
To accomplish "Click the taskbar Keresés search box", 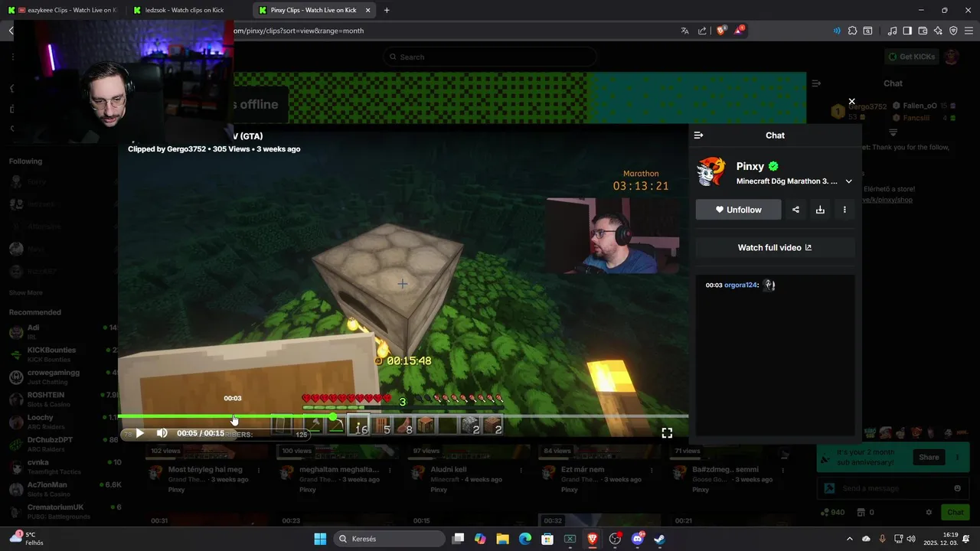I will (390, 539).
